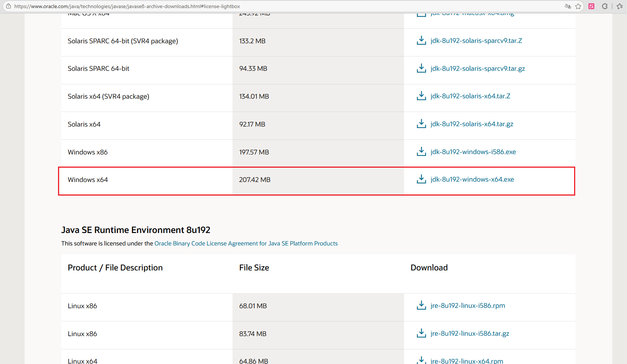This screenshot has height=364, width=627.
Task: Click download icon for jdk-8u192-windows-i586.exe
Action: (421, 152)
